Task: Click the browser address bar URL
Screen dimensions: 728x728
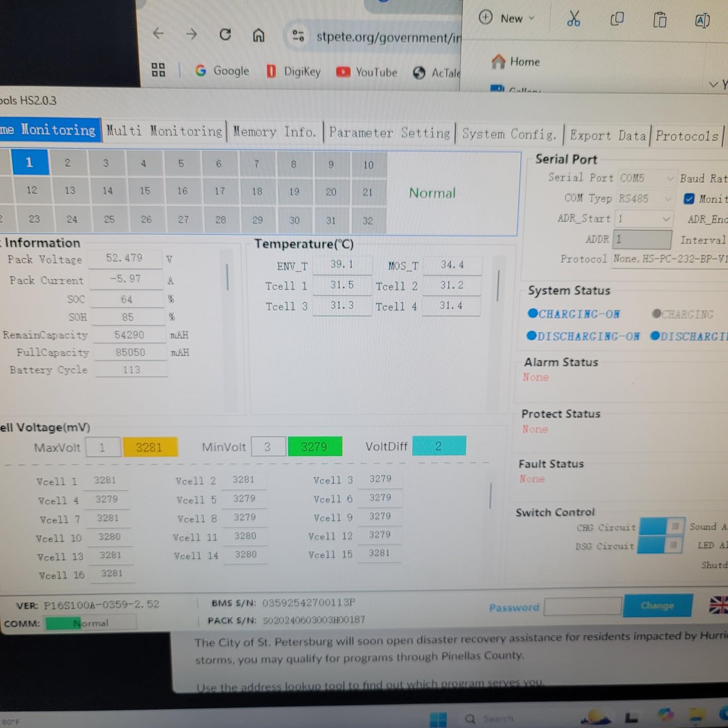Action: tap(389, 37)
